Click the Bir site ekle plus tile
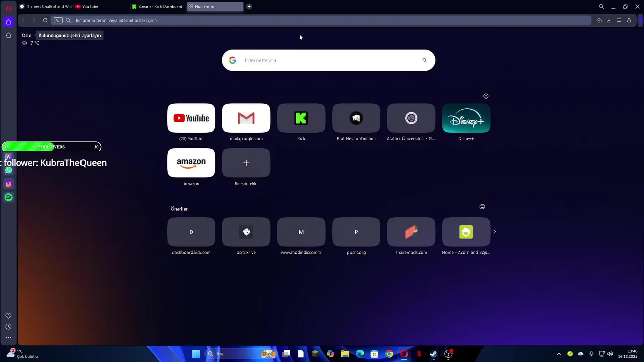Image resolution: width=644 pixels, height=362 pixels. (x=246, y=163)
